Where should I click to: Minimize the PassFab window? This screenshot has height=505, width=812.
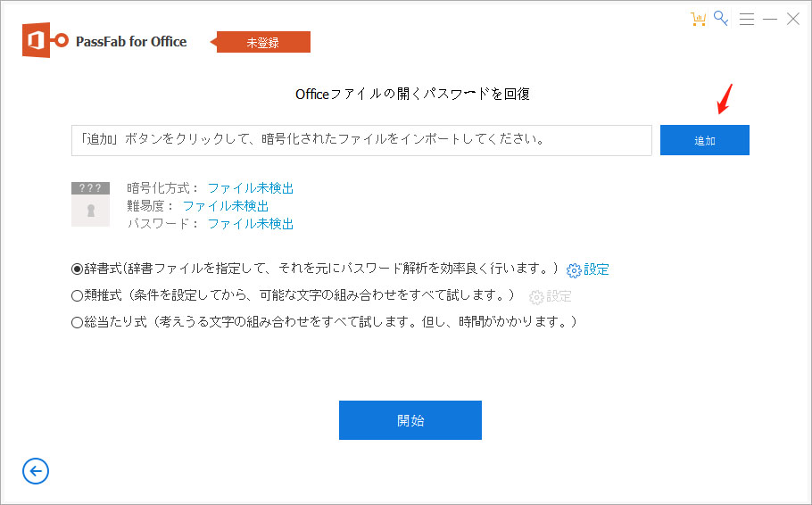(x=770, y=19)
